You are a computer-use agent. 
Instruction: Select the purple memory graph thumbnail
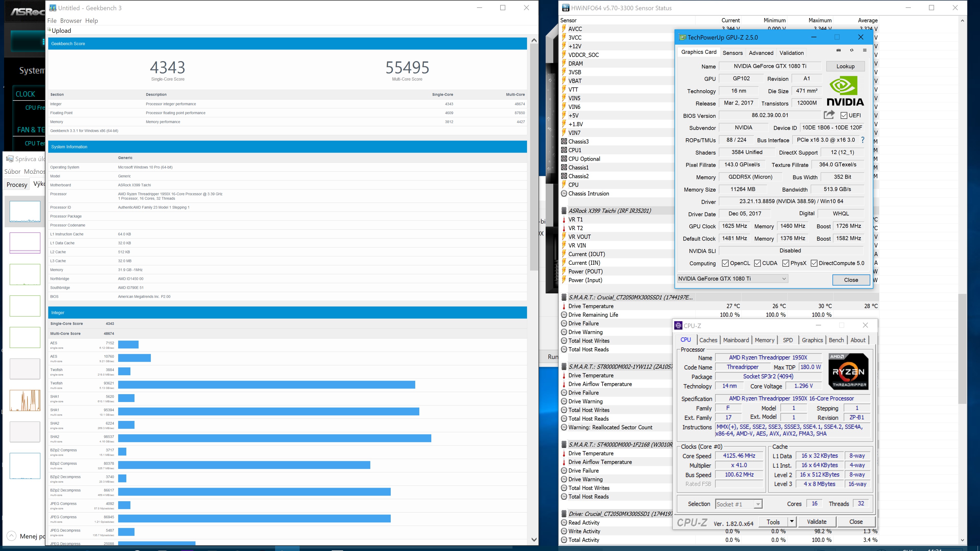[x=25, y=243]
